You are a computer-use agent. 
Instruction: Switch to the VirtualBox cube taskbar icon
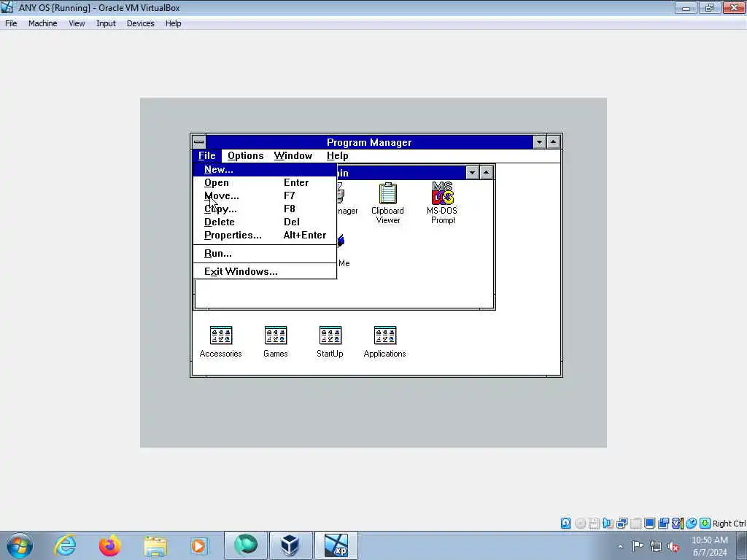pyautogui.click(x=290, y=545)
